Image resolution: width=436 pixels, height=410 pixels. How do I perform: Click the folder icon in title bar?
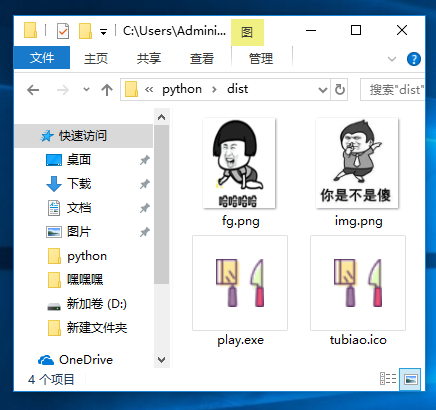[30, 30]
